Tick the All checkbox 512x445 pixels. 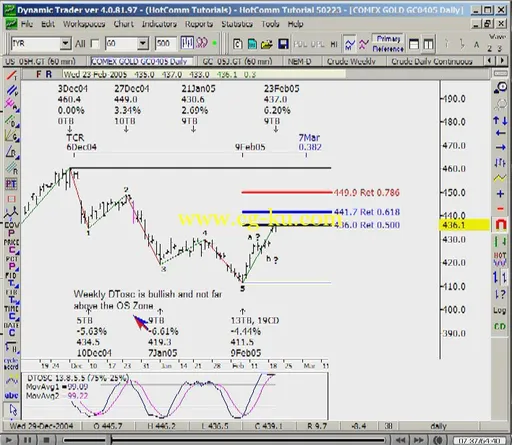pyautogui.click(x=95, y=44)
